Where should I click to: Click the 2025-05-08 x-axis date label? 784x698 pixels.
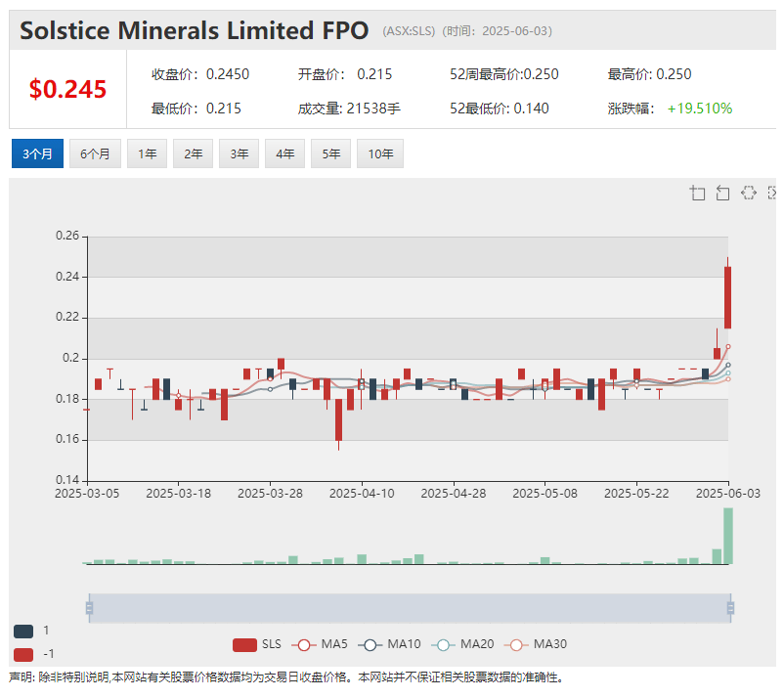[545, 494]
